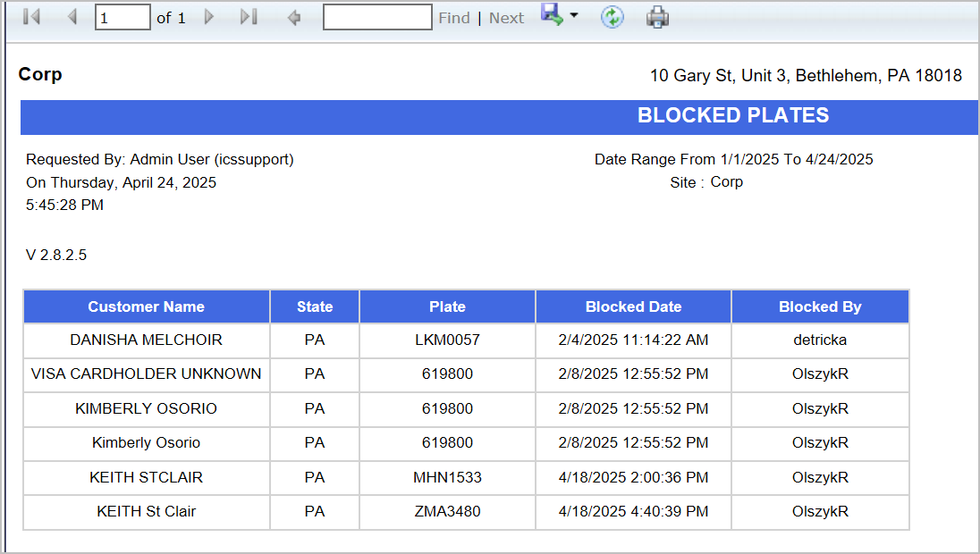Image resolution: width=980 pixels, height=554 pixels.
Task: Click the Find link
Action: (x=453, y=18)
